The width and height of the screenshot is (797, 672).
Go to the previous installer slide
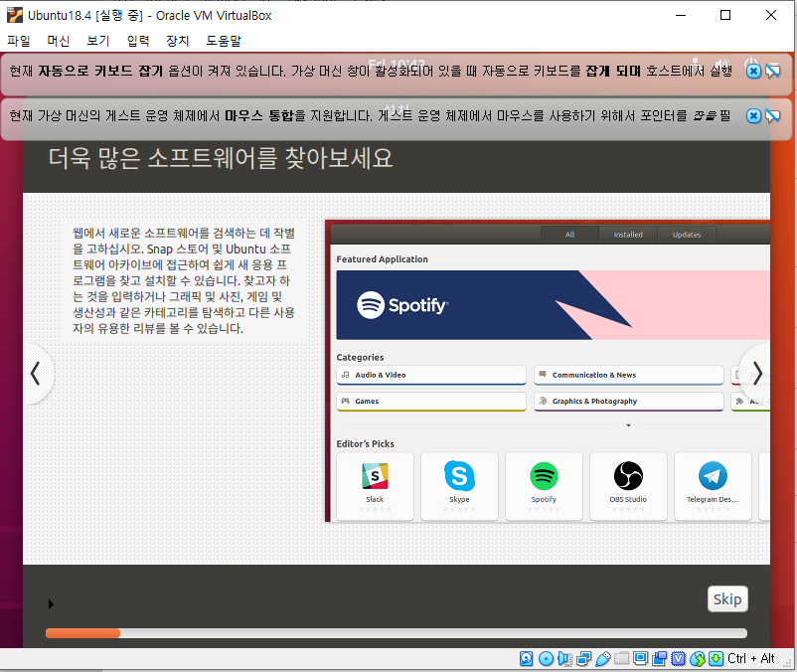36,374
